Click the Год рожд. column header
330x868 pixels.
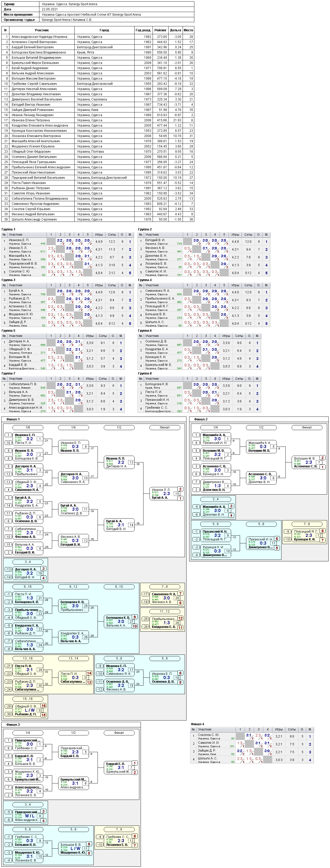click(x=143, y=30)
